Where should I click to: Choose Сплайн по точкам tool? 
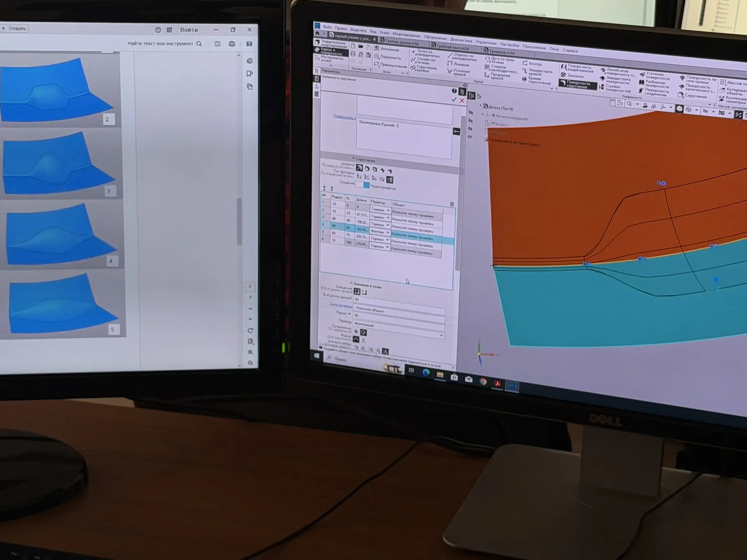coord(424,61)
